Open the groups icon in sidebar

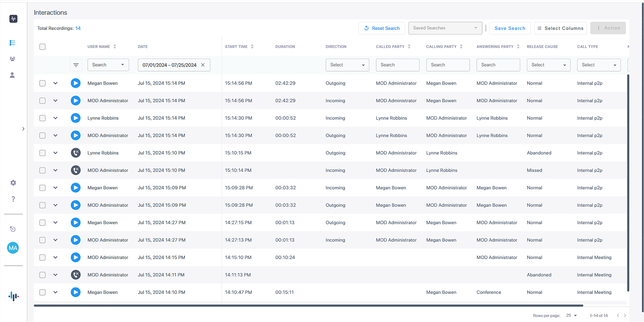tap(12, 59)
